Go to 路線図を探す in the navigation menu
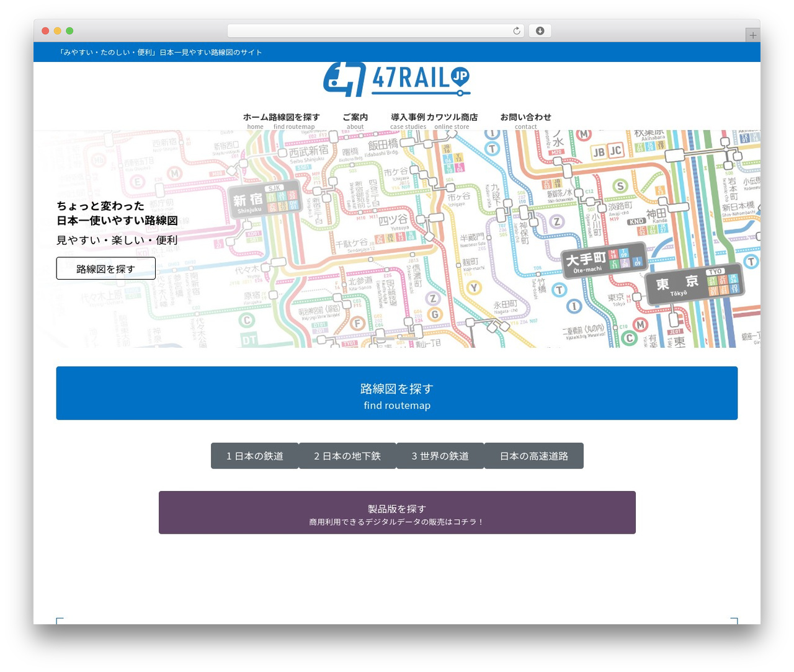The height and width of the screenshot is (672, 794). pos(295,121)
